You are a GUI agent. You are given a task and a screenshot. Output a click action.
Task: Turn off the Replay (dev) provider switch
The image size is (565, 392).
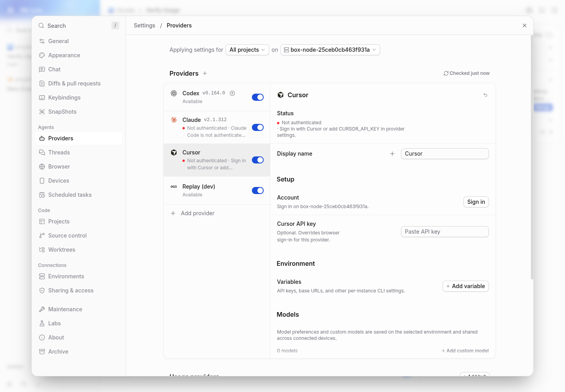pos(258,191)
